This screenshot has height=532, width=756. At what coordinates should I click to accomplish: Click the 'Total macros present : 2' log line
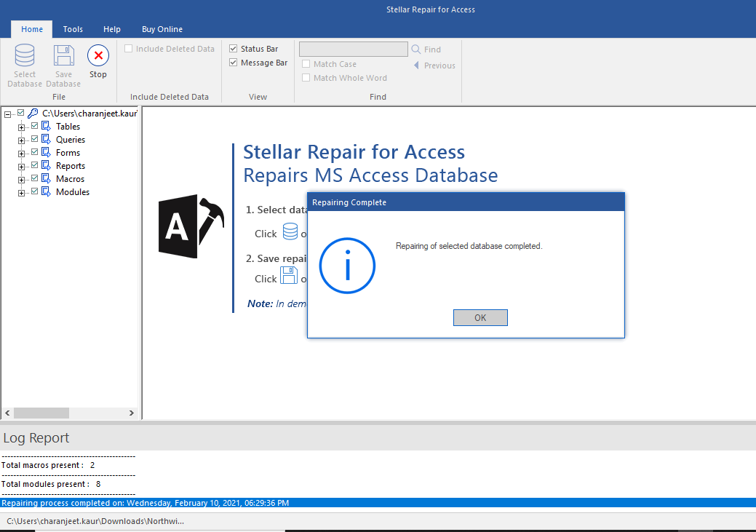click(x=48, y=465)
